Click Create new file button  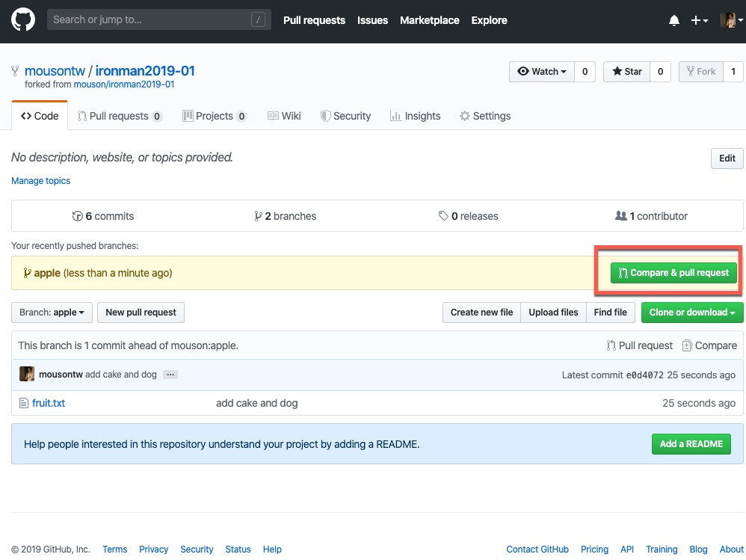481,313
